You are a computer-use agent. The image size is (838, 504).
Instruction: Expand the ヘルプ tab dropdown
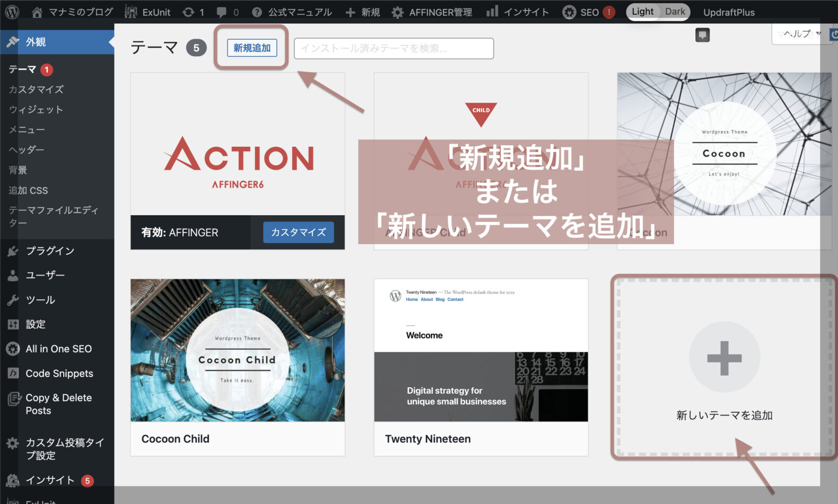pyautogui.click(x=802, y=34)
